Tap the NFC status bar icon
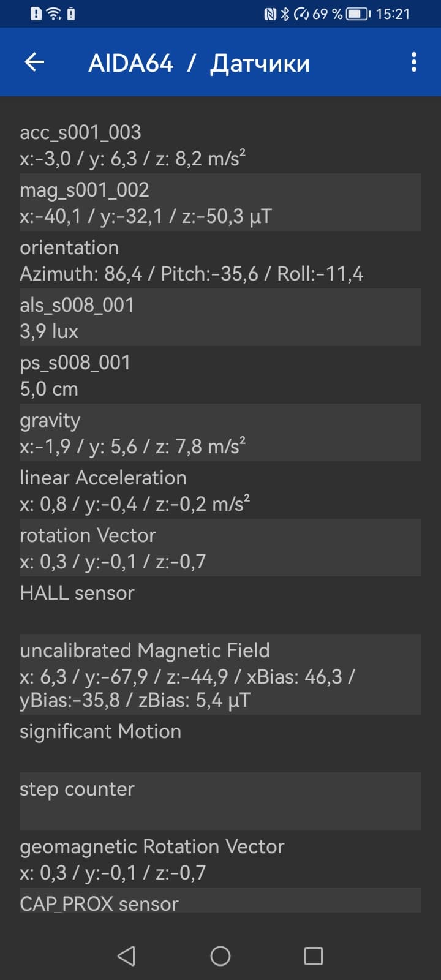 [x=270, y=14]
